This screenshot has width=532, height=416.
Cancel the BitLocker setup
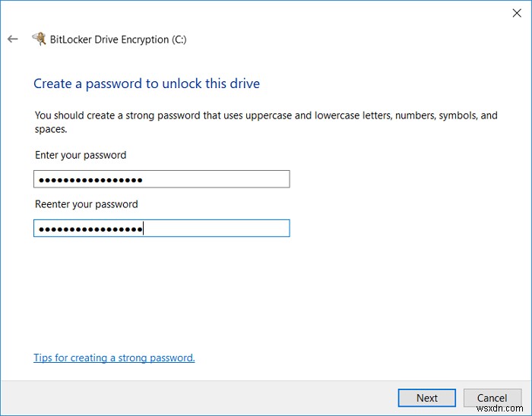pos(492,398)
